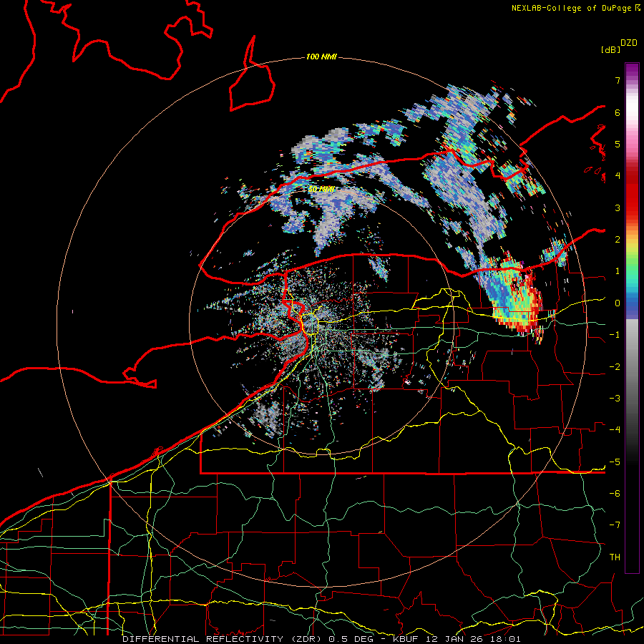The width and height of the screenshot is (644, 644).
Task: Select the -5 dB legend tick
Action: [x=615, y=462]
